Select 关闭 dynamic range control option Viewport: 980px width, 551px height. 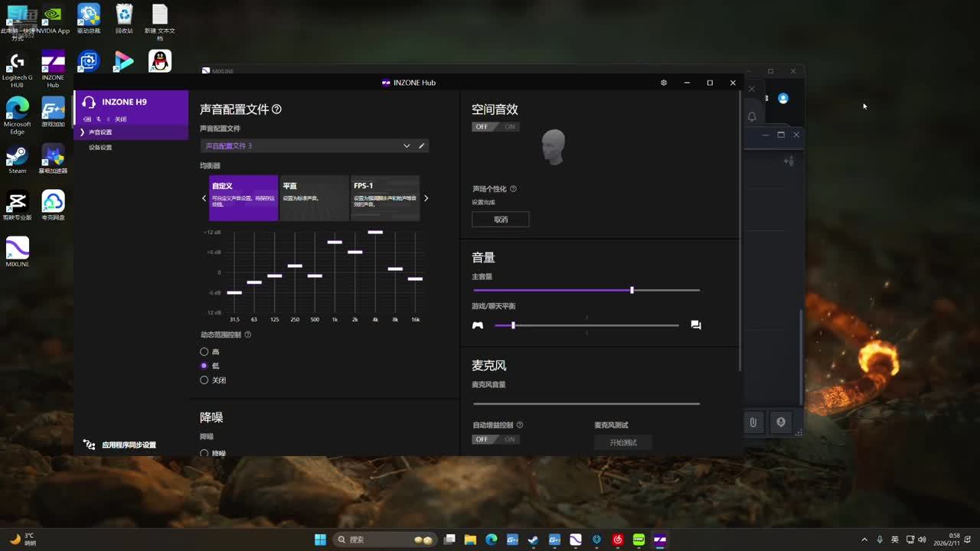(x=204, y=380)
